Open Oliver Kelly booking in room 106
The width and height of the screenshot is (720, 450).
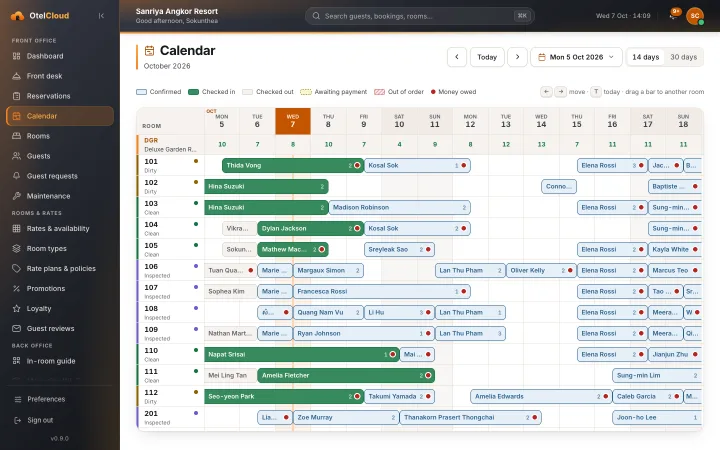541,270
